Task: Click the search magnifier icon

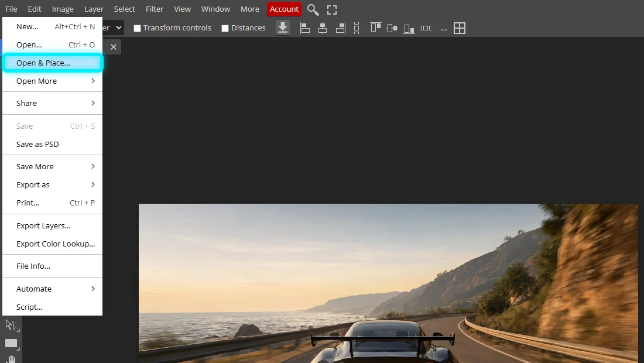Action: tap(313, 9)
